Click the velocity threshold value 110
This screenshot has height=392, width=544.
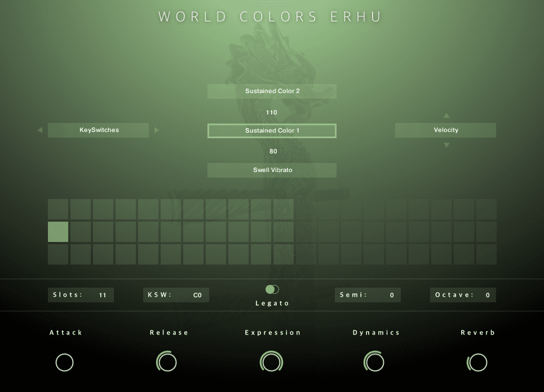(x=271, y=112)
